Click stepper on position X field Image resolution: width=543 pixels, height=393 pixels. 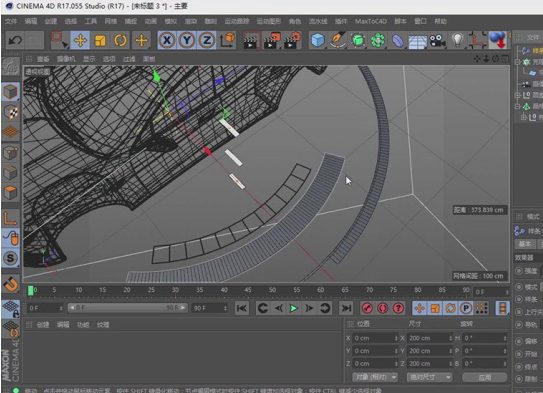[x=396, y=338]
